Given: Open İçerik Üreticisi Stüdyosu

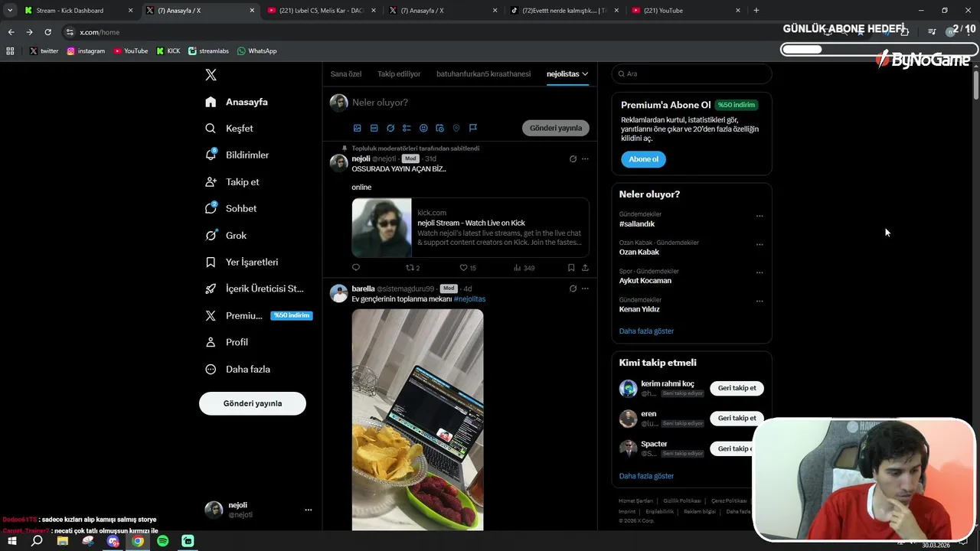Looking at the screenshot, I should coord(254,289).
